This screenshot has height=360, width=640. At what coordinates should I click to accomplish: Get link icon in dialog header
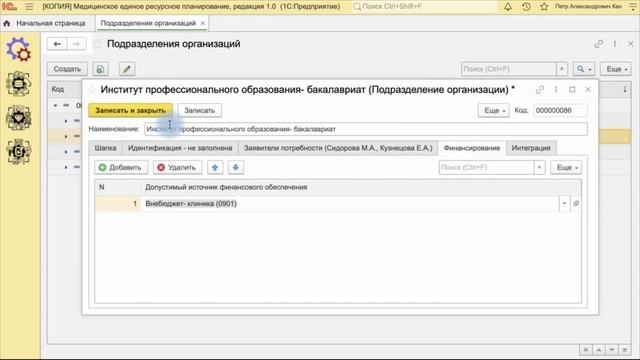(540, 89)
